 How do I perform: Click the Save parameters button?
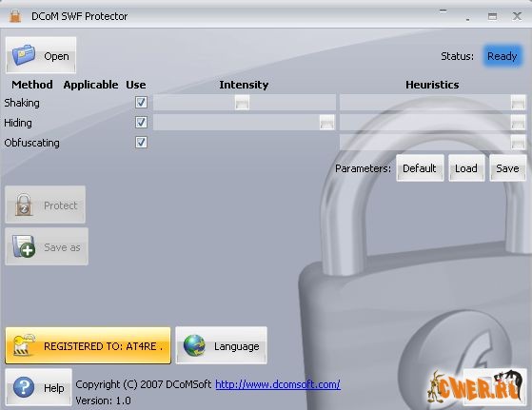(507, 168)
